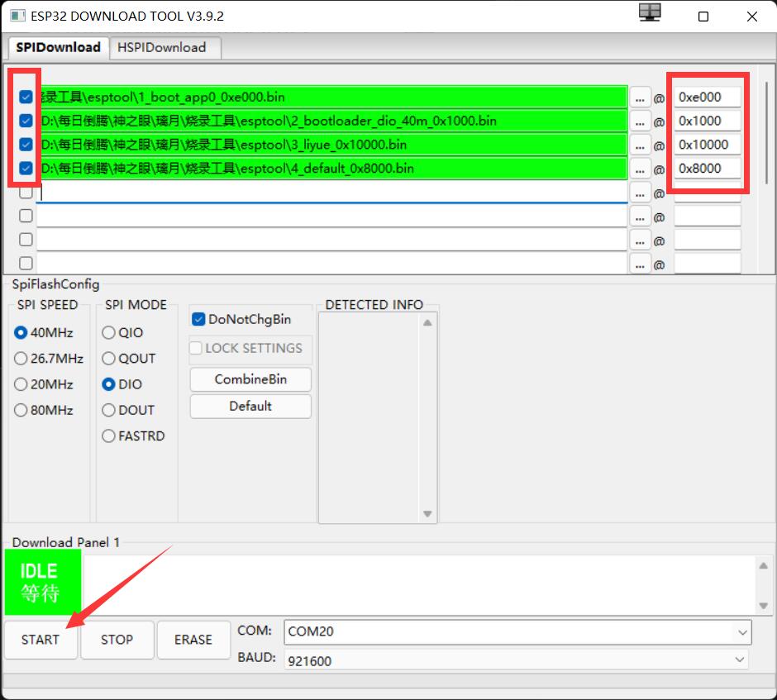Click the sixth empty file path field
The image size is (777, 700).
[x=332, y=216]
